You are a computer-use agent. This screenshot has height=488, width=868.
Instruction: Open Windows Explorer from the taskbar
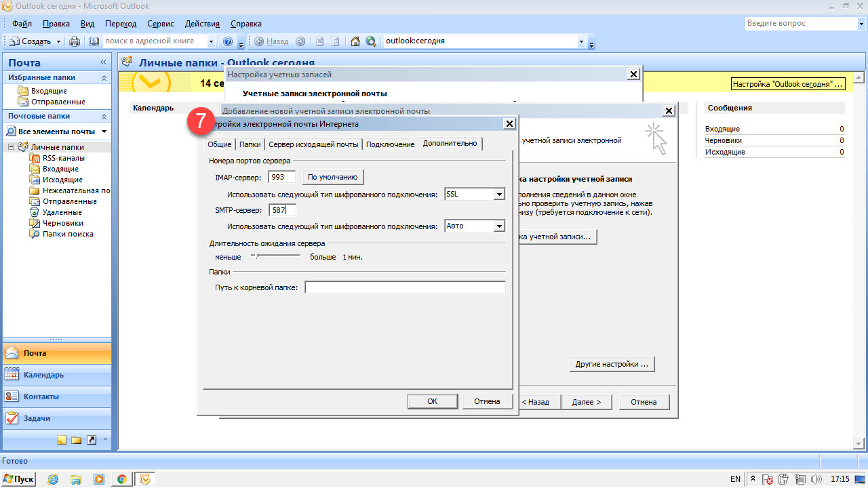(76, 479)
